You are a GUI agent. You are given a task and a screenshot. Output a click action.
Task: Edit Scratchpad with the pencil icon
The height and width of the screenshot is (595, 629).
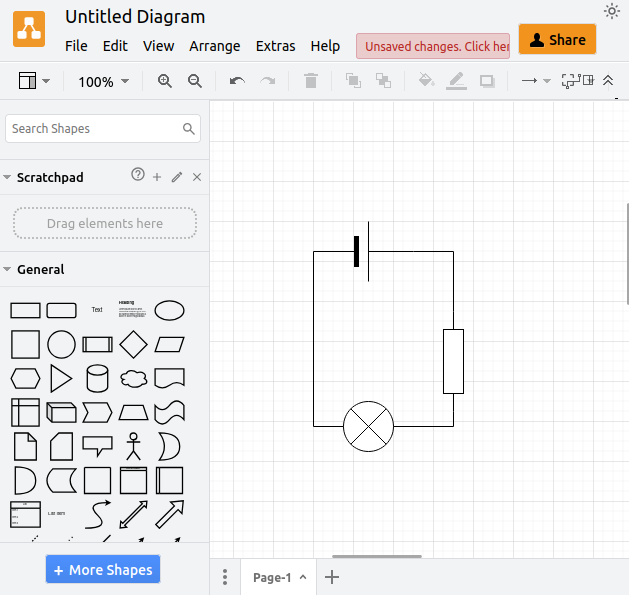pyautogui.click(x=177, y=177)
